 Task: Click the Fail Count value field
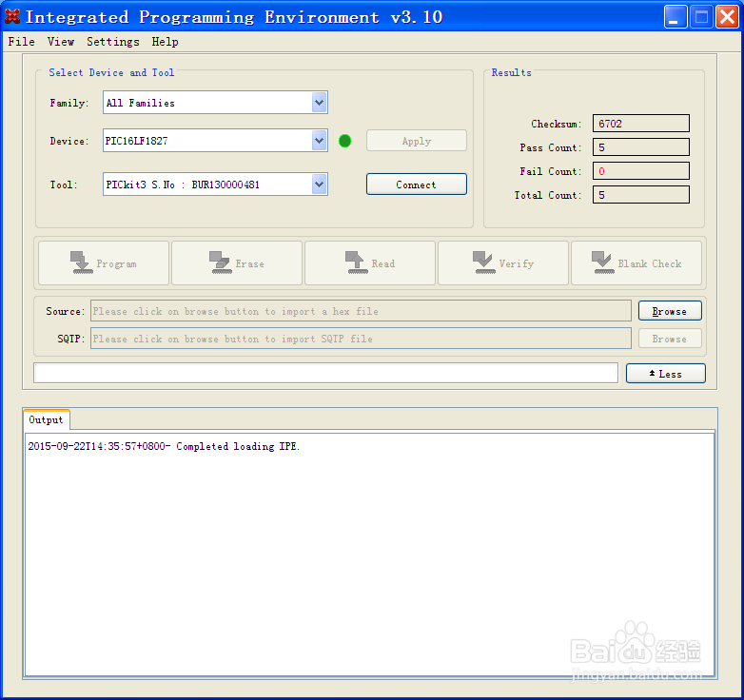tap(640, 171)
